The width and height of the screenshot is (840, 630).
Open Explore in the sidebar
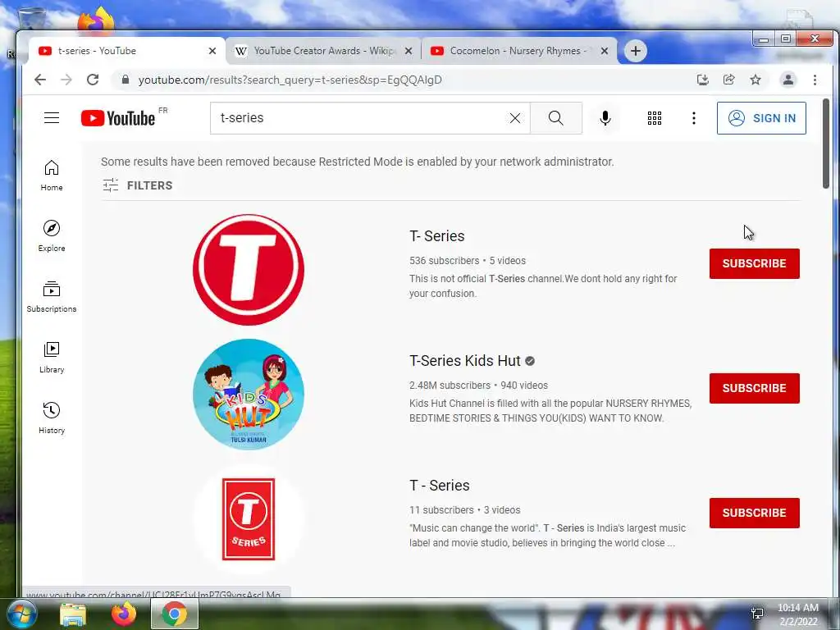tap(52, 236)
